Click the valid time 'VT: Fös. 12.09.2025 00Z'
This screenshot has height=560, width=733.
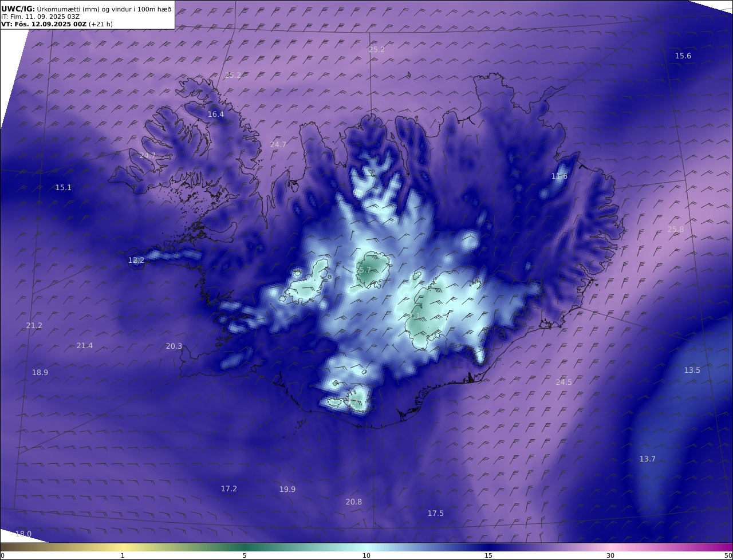[44, 24]
